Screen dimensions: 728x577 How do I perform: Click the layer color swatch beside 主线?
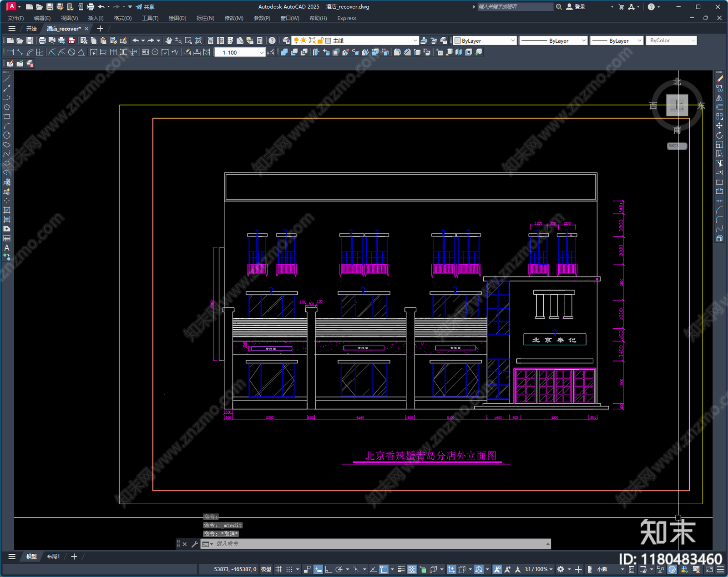328,40
